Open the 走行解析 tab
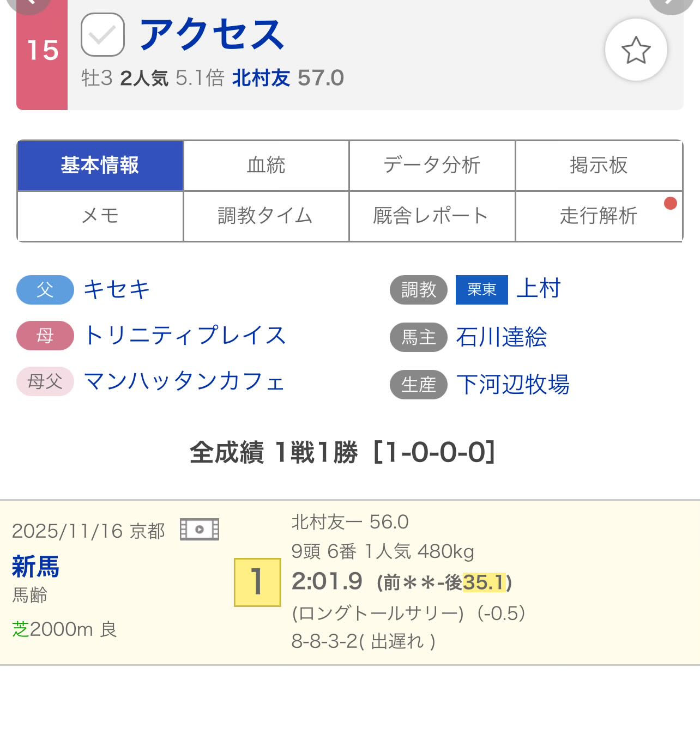This screenshot has width=700, height=735. (x=599, y=216)
